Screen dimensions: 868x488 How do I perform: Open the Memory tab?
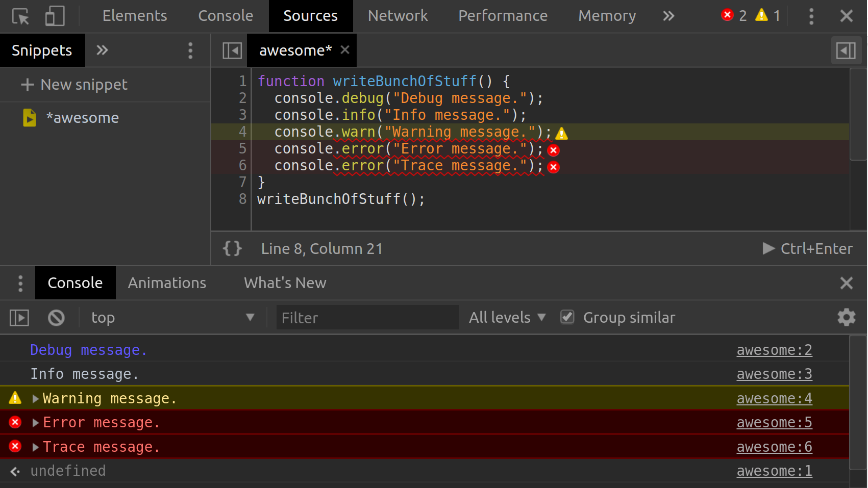pos(607,16)
